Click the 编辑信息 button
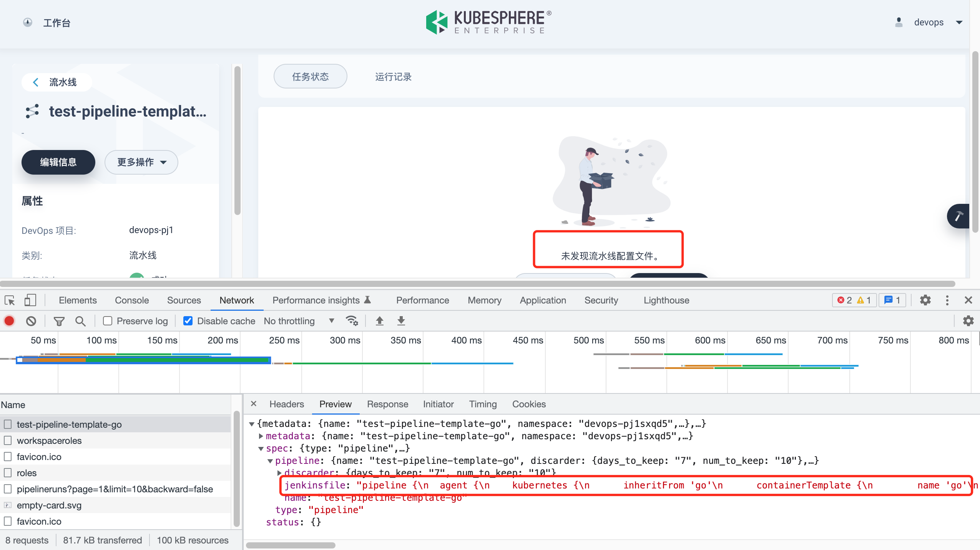The width and height of the screenshot is (980, 550). coord(58,162)
